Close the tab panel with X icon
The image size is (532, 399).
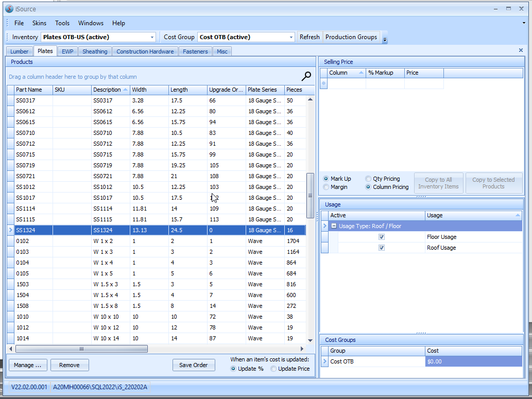tap(521, 50)
